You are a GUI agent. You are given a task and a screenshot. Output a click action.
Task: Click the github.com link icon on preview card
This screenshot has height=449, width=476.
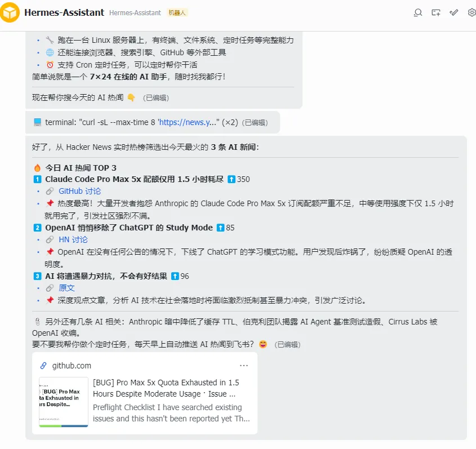click(43, 366)
